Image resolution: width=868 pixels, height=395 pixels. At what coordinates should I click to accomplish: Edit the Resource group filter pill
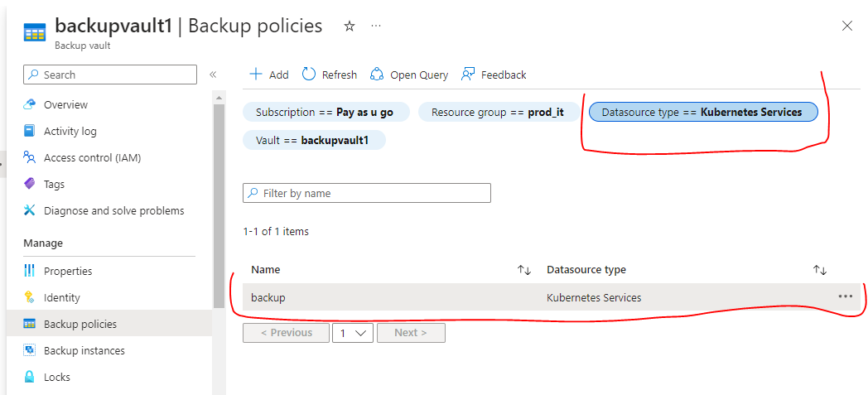(499, 113)
